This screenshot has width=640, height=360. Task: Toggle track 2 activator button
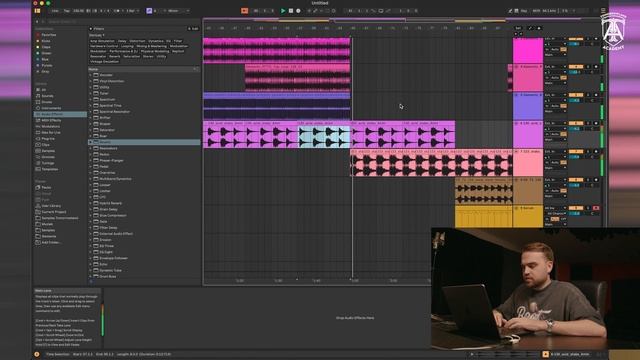tap(576, 67)
